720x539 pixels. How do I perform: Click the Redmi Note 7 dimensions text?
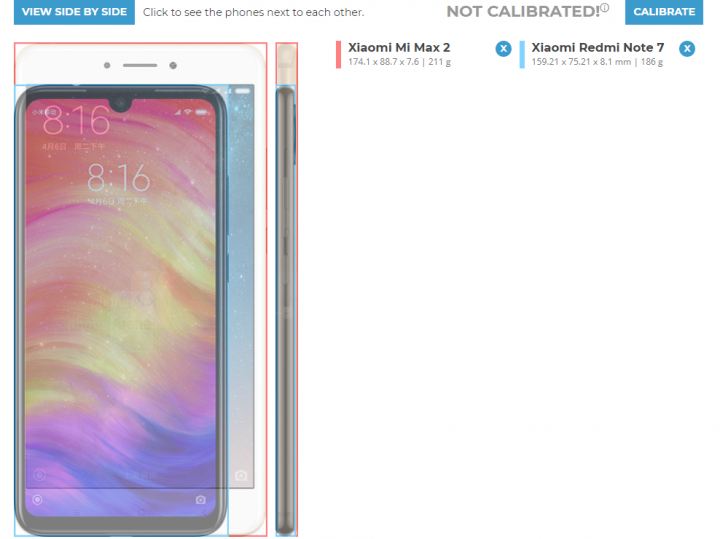coord(597,62)
